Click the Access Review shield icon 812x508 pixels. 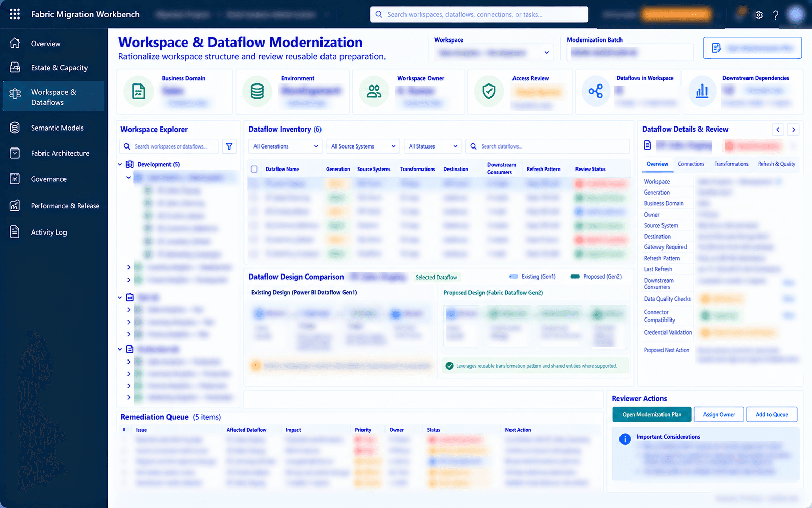pyautogui.click(x=489, y=91)
